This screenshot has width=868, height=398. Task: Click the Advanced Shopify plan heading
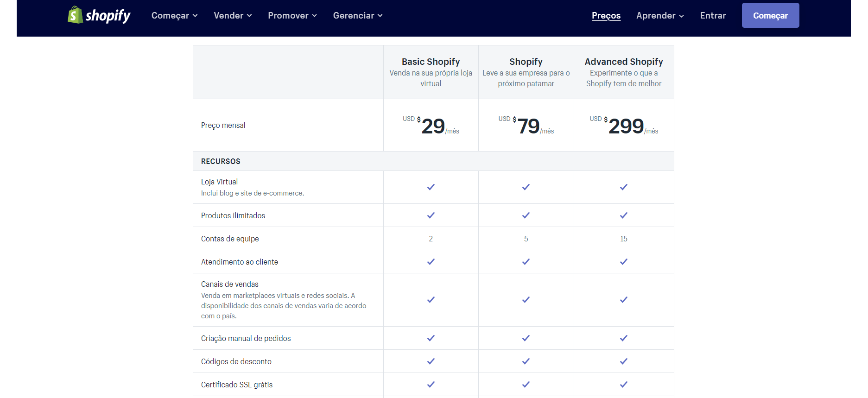(623, 62)
